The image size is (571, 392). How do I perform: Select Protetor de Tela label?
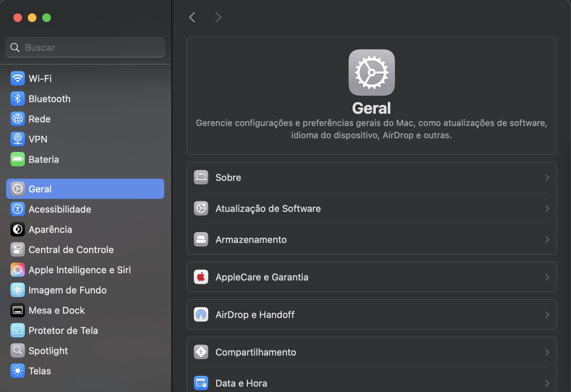tap(63, 330)
